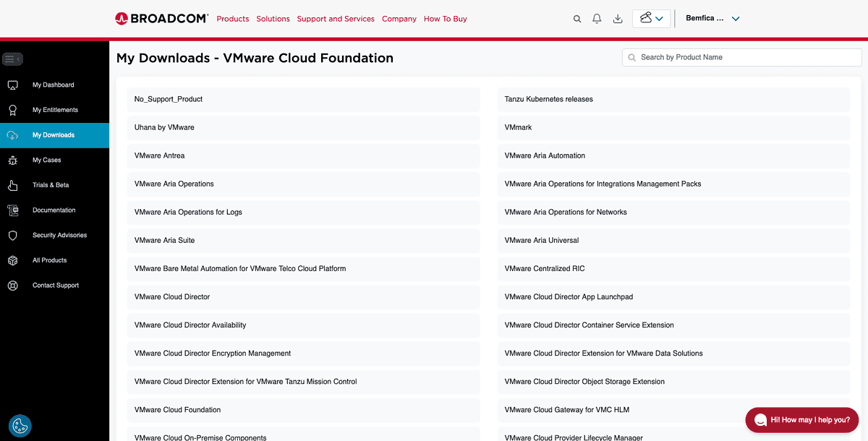The height and width of the screenshot is (441, 868).
Task: Click the Contact Support icon
Action: pyautogui.click(x=12, y=285)
